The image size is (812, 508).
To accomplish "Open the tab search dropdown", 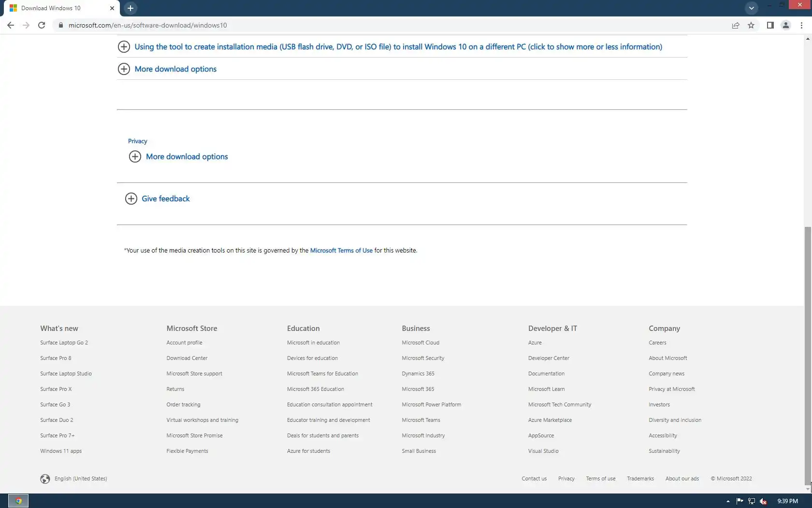I will click(x=751, y=8).
